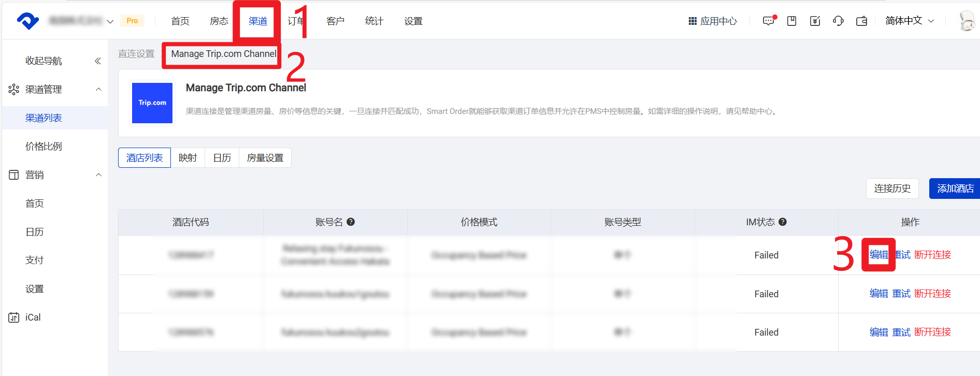This screenshot has width=980, height=376.
Task: Select 价格比例 in the sidebar
Action: tap(44, 147)
